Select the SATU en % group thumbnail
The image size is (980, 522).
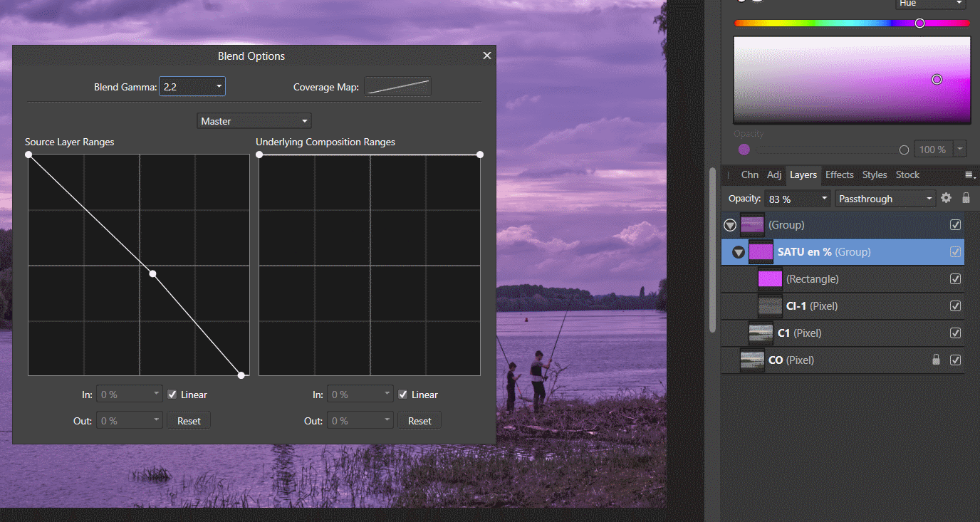click(x=761, y=252)
